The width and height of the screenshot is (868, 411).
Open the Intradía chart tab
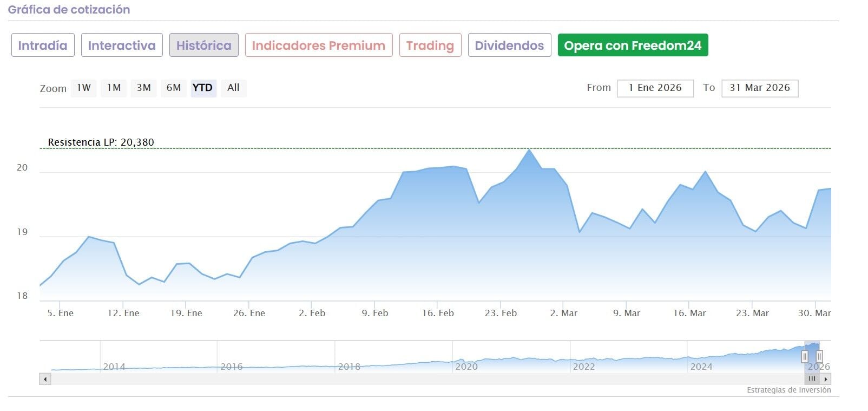click(x=43, y=45)
